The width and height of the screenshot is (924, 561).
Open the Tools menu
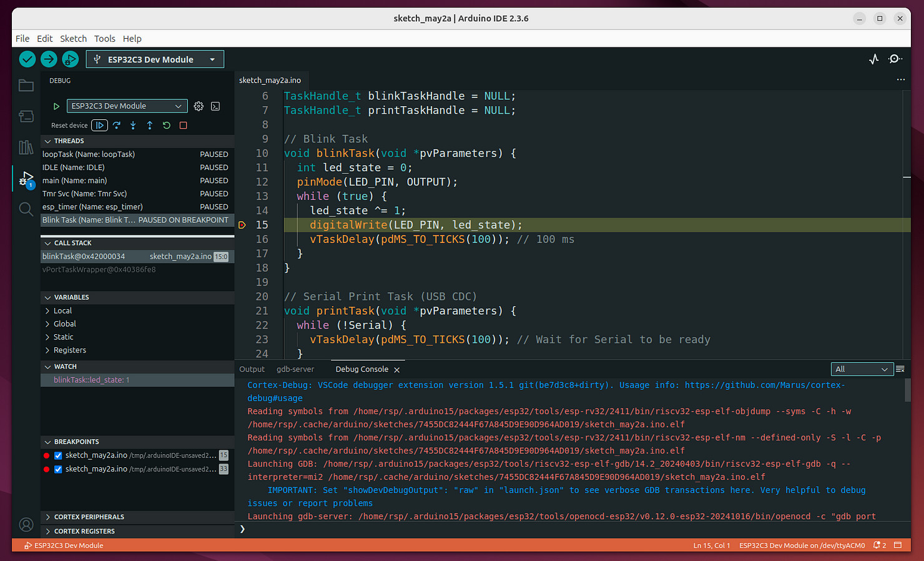point(105,39)
